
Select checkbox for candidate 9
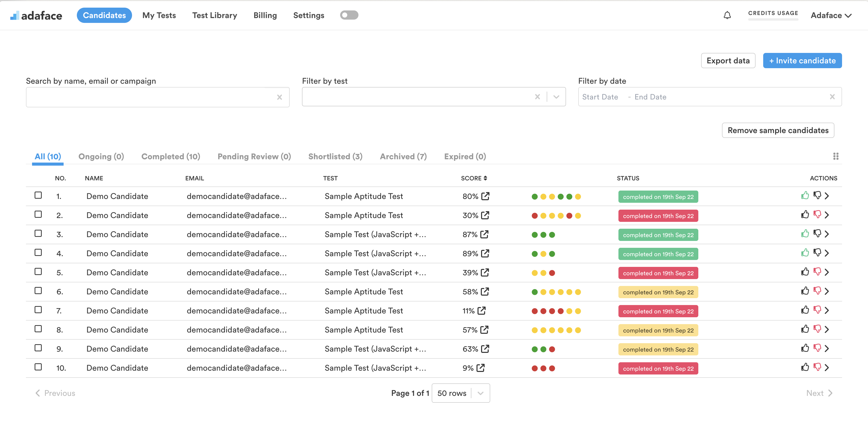click(38, 348)
